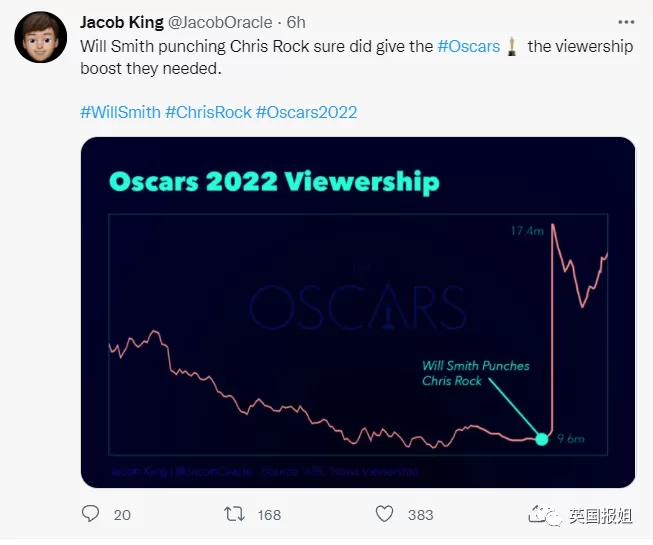Like the tweet via heart icon
653x545 pixels.
(x=384, y=514)
